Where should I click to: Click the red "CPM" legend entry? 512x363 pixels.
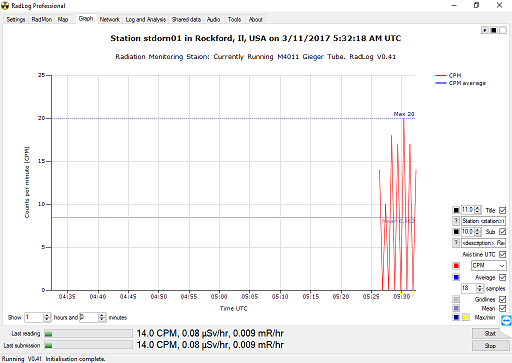(x=448, y=75)
